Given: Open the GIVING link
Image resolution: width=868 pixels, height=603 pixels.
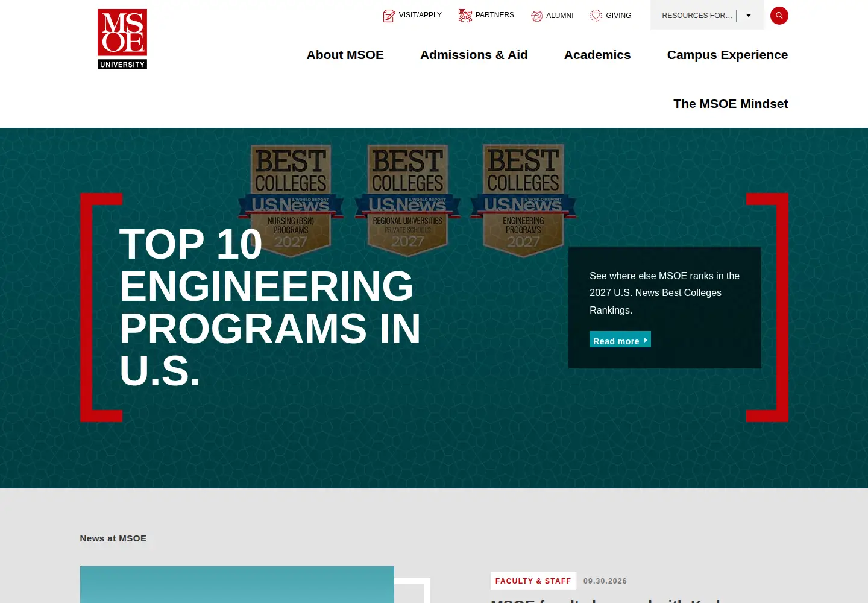Looking at the screenshot, I should click(618, 16).
